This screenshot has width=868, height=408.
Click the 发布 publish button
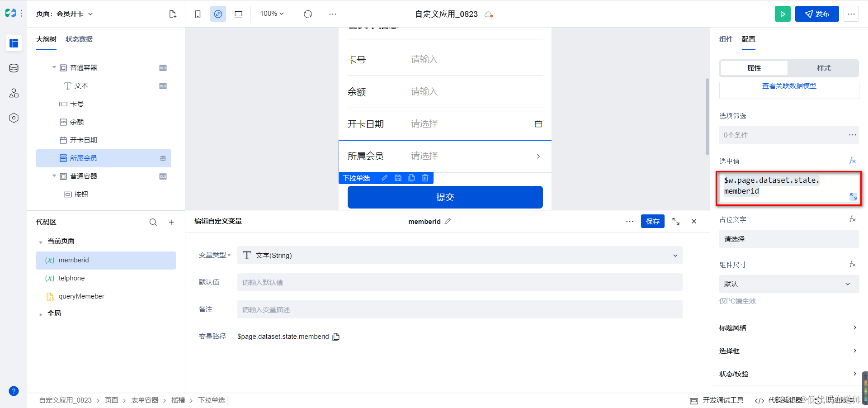tap(817, 14)
